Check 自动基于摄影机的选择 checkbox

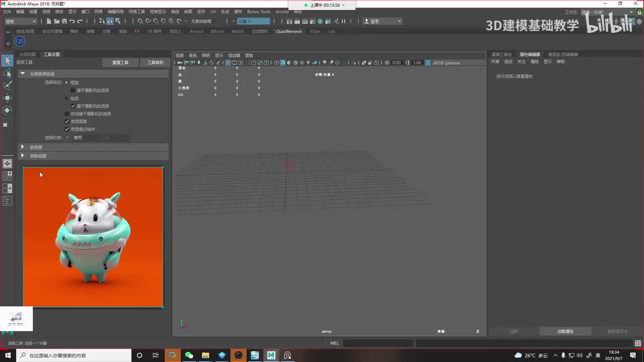point(67,114)
